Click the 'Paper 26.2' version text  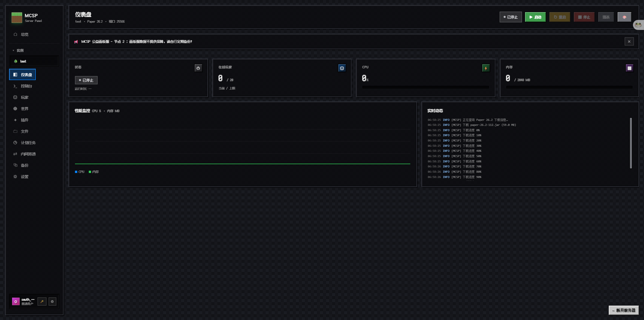[95, 21]
